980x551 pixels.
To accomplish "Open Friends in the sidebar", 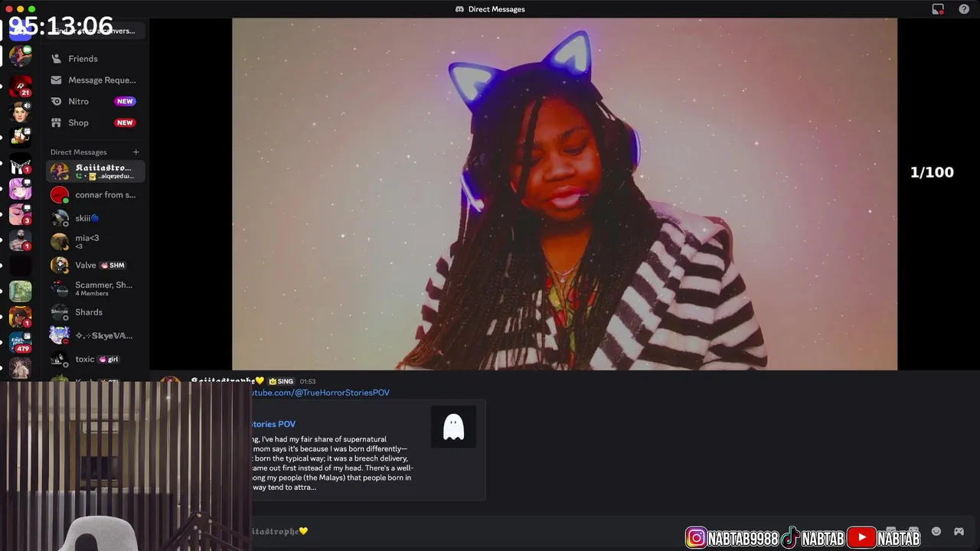I will [x=96, y=59].
